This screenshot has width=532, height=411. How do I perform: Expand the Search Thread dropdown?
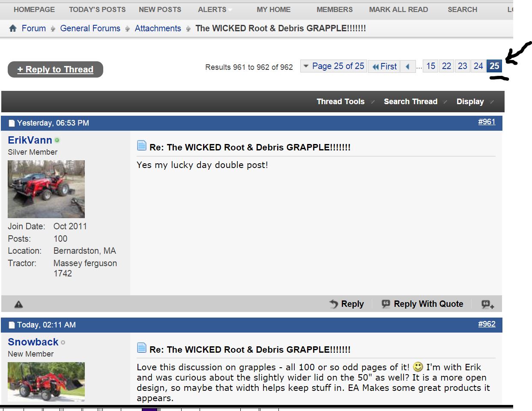point(410,102)
